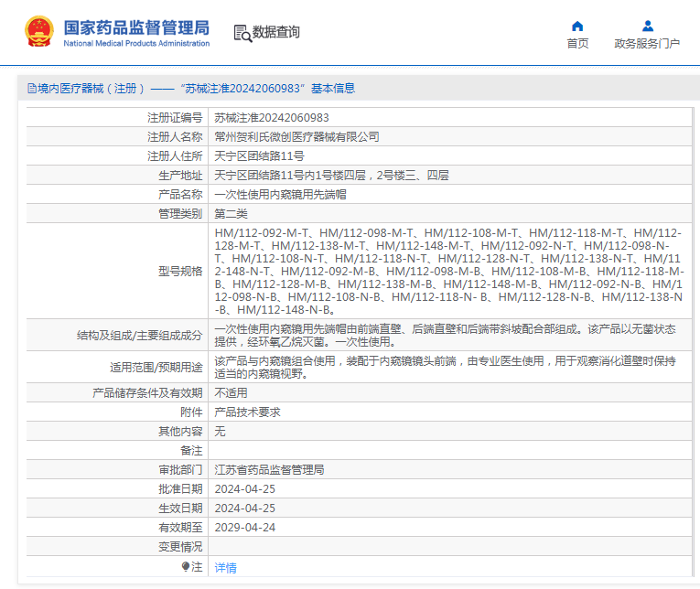Click the 型号规格 row label

pos(180,272)
